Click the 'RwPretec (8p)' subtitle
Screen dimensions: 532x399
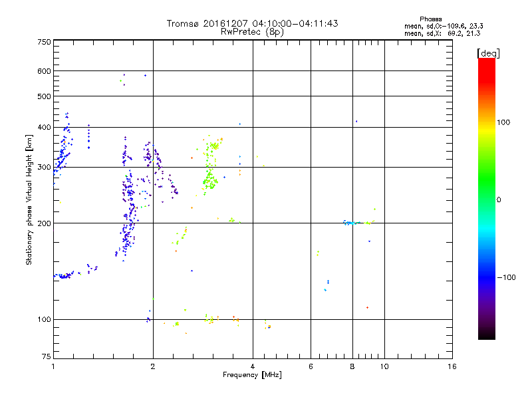(x=252, y=32)
